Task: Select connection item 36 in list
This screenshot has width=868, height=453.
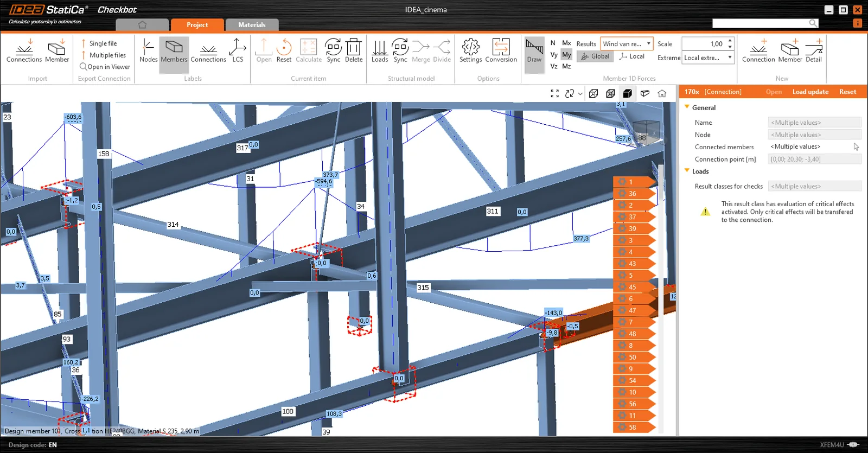Action: coord(634,194)
